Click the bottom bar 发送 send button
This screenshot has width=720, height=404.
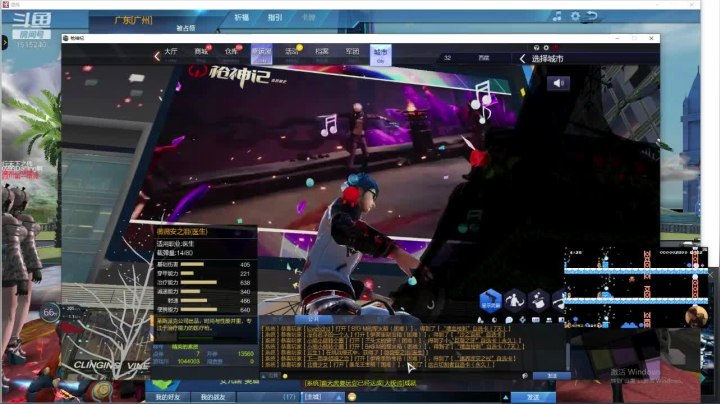tap(533, 397)
